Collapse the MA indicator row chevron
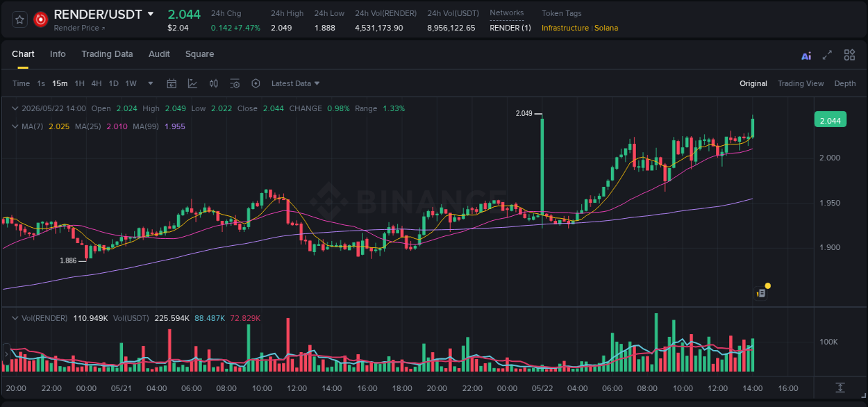The image size is (868, 407). (15, 126)
